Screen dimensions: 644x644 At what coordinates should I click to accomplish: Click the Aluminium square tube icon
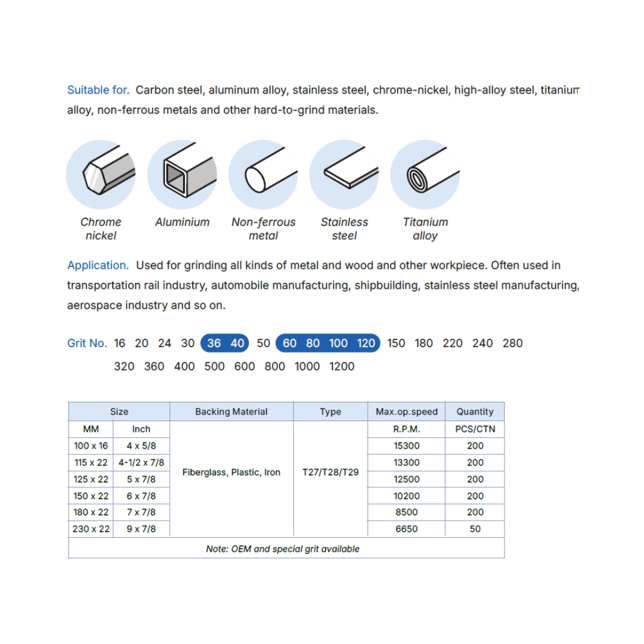click(182, 175)
